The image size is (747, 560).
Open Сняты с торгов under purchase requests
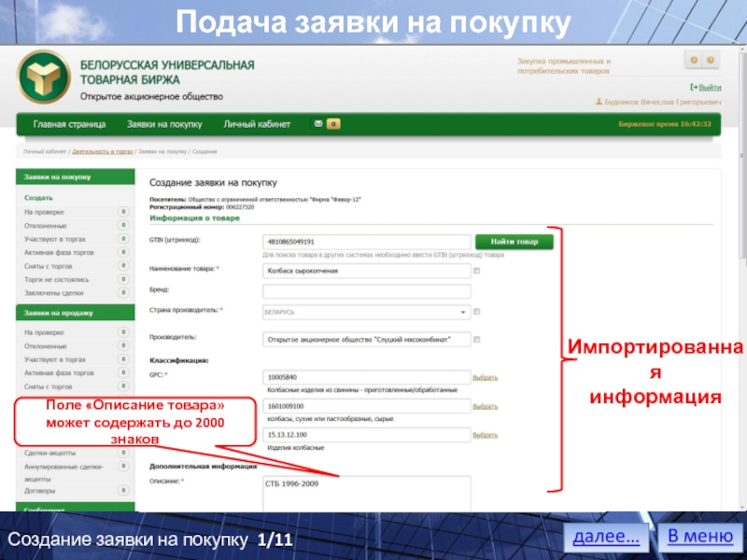(49, 266)
